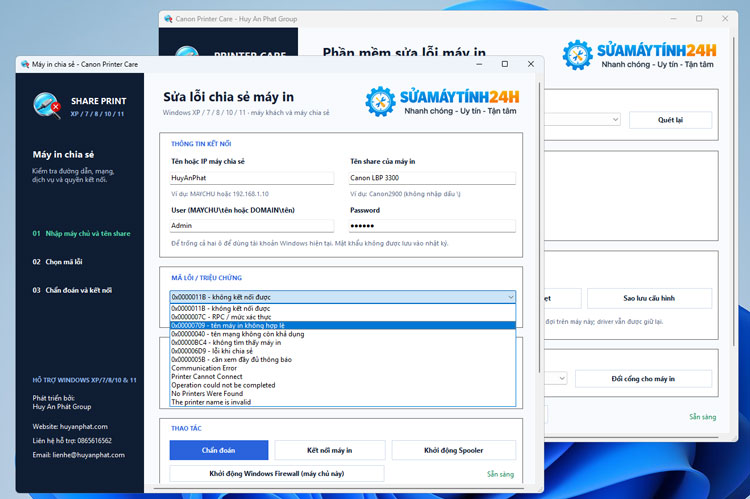Select No Printers Were Found option
The height and width of the screenshot is (499, 750).
[343, 394]
